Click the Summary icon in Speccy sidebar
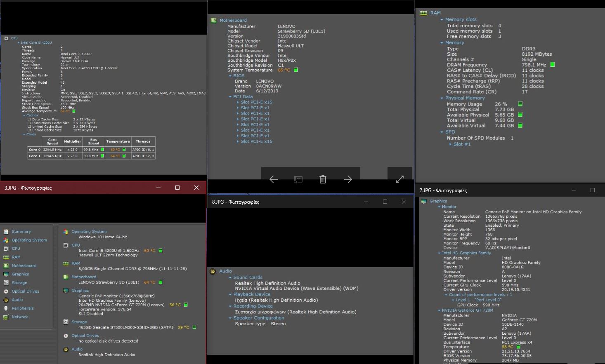This screenshot has height=364, width=605. [x=6, y=232]
